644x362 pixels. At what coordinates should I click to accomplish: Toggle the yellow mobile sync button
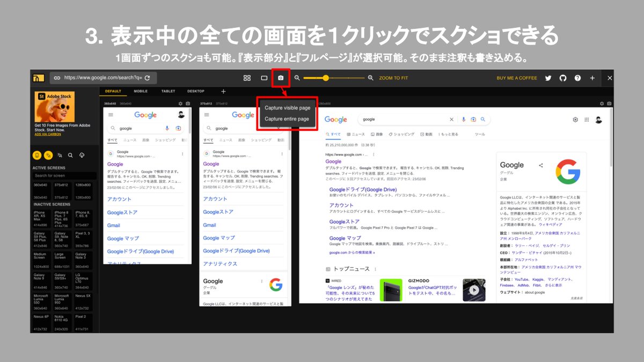pos(37,155)
